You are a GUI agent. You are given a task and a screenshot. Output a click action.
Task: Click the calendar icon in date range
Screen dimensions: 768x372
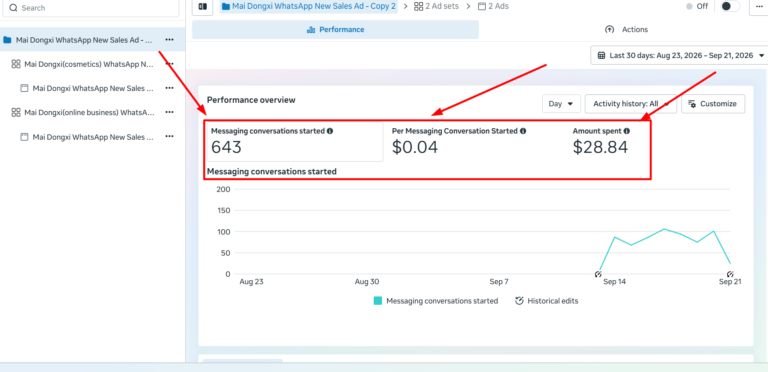[x=601, y=55]
